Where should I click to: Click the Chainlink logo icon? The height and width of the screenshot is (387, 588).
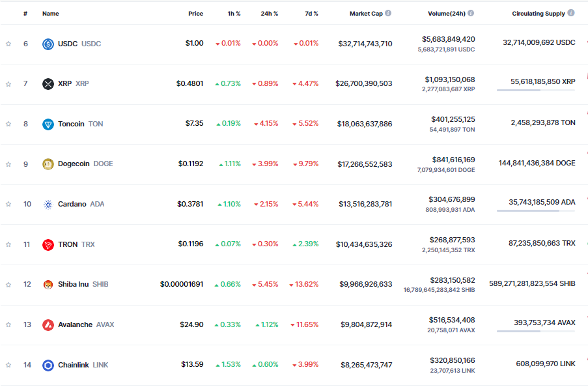pos(48,365)
